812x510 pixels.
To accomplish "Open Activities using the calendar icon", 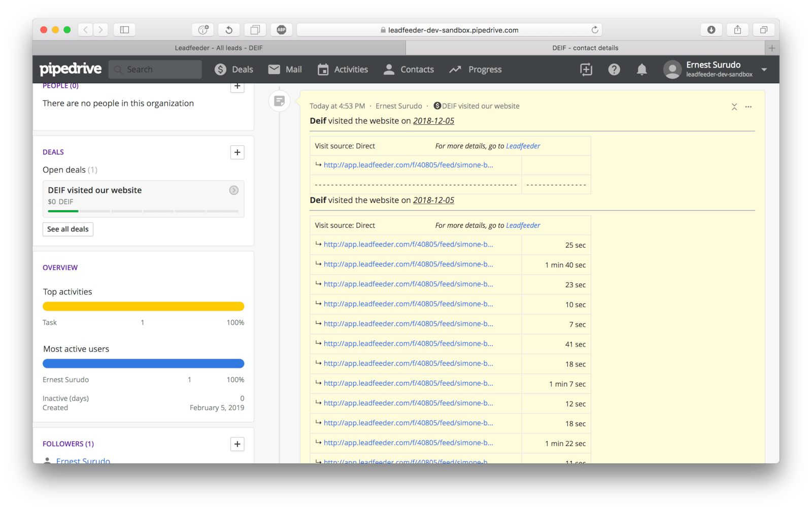I will 323,69.
